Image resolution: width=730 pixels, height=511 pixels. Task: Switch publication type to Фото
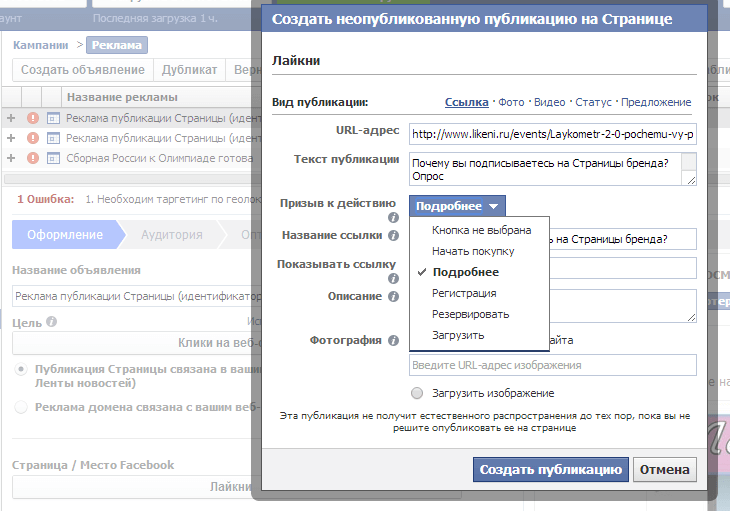tap(511, 102)
